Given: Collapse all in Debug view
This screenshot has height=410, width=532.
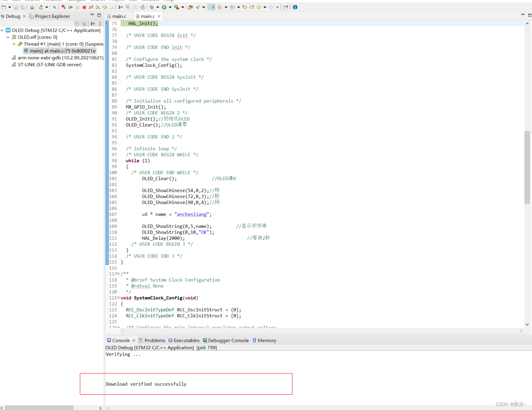Looking at the screenshot, I should click(x=77, y=23).
